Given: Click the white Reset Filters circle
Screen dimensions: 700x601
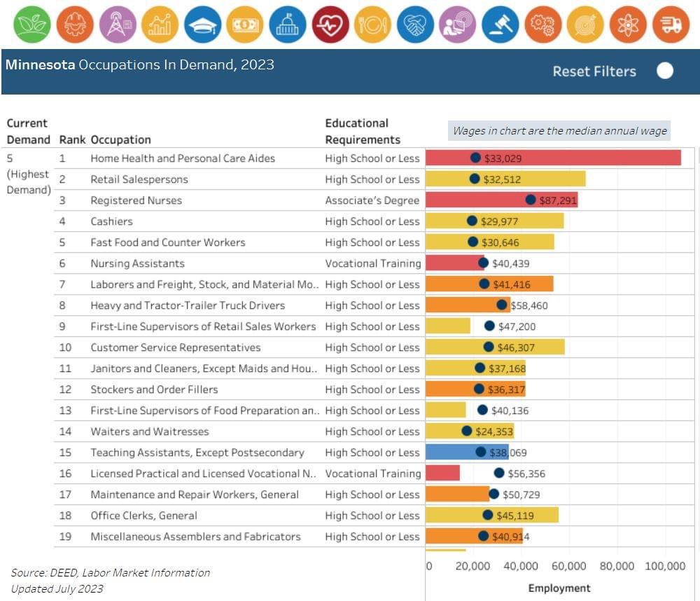Looking at the screenshot, I should [x=665, y=71].
